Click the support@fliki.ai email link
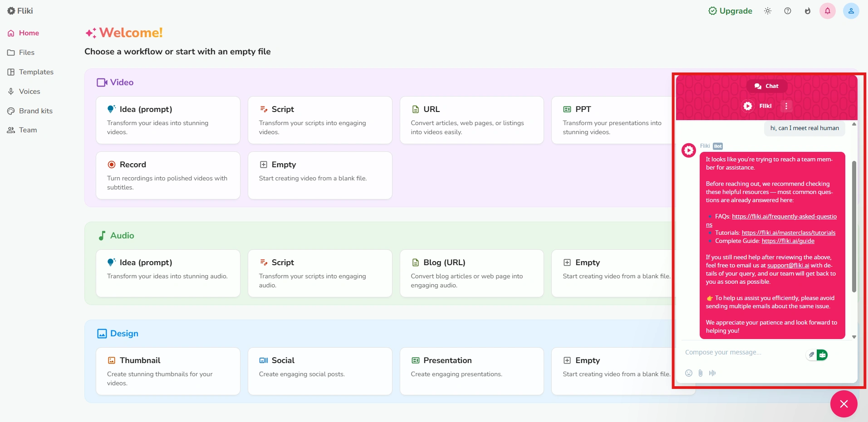The height and width of the screenshot is (422, 868). click(x=788, y=266)
